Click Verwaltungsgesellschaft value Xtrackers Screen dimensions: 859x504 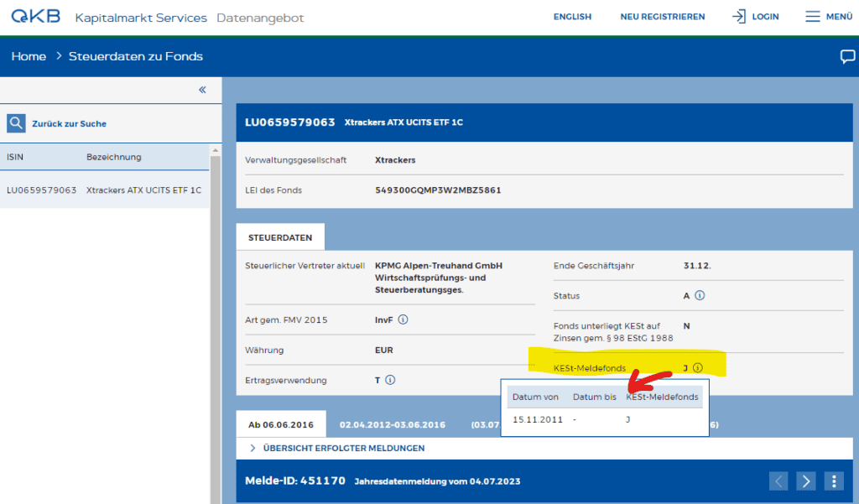(x=395, y=160)
